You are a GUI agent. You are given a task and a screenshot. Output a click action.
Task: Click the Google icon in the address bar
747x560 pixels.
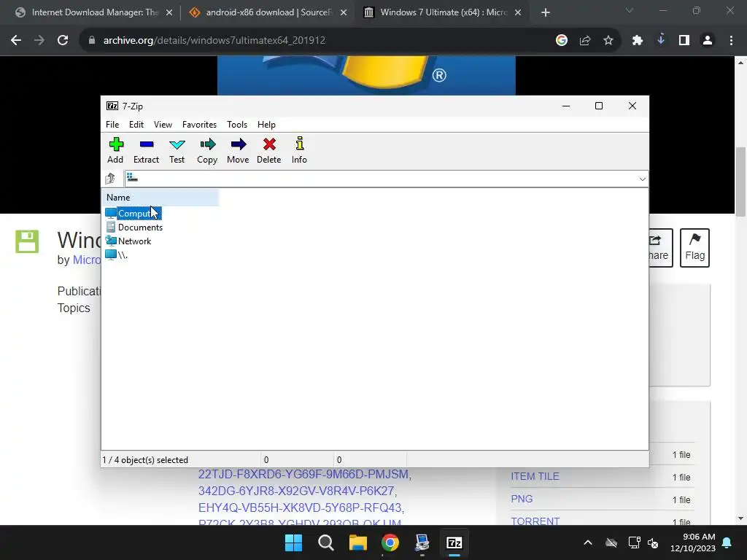[x=561, y=41]
